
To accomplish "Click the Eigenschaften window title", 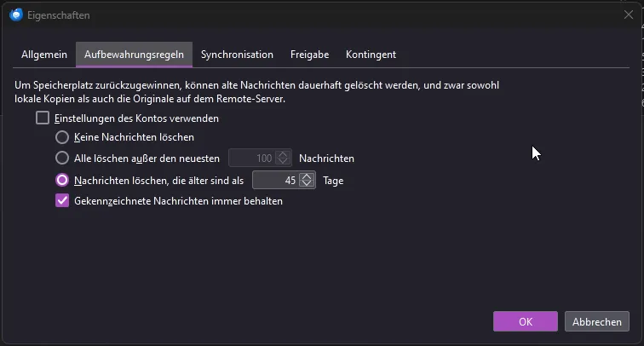I will [x=58, y=15].
